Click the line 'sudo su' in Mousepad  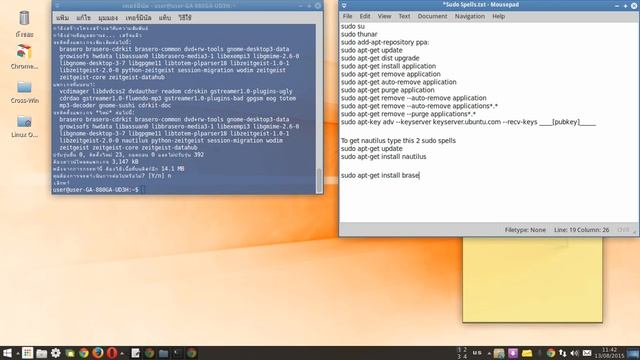click(x=353, y=26)
